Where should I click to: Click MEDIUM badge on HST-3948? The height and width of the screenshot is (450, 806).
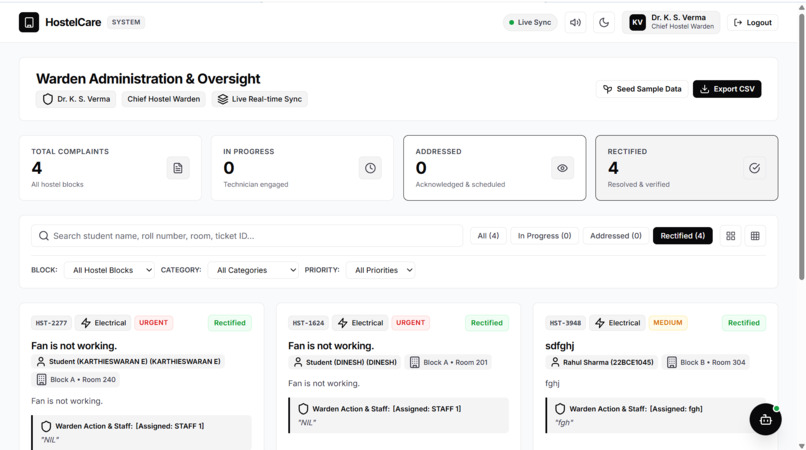pos(668,322)
